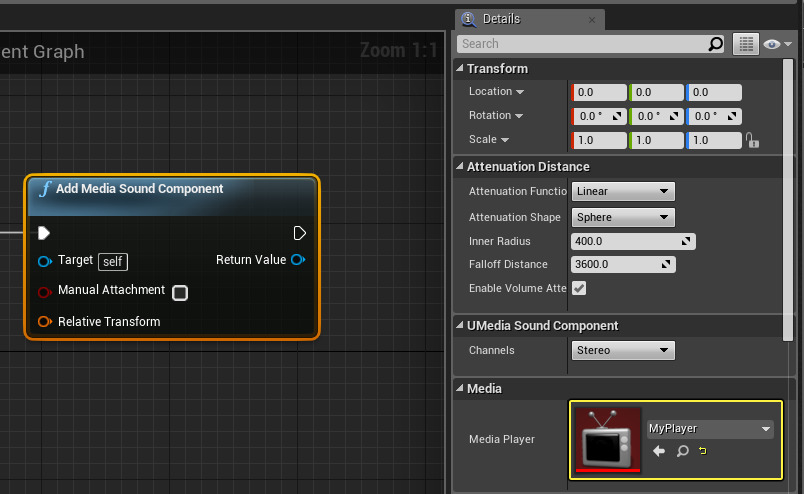Screen dimensions: 804x494
Task: Browse to MyPlayer asset with magnifier icon
Action: point(682,452)
